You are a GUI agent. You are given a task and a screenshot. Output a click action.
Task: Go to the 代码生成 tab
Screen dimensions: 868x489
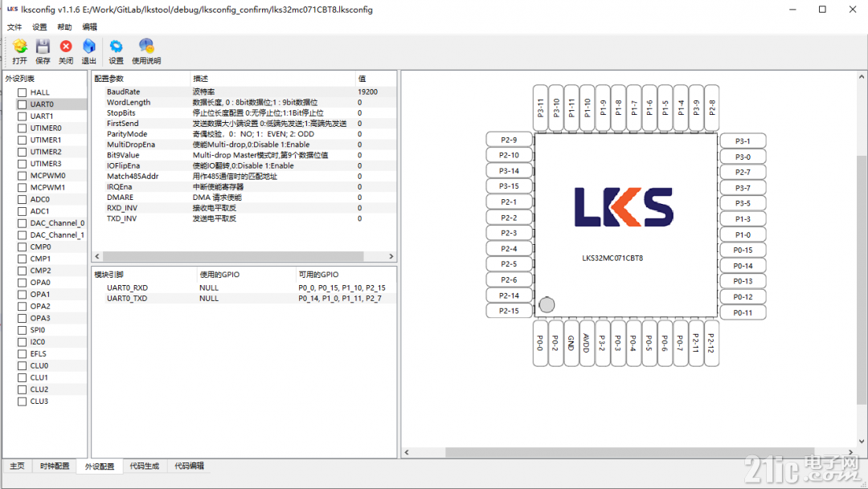(x=145, y=466)
